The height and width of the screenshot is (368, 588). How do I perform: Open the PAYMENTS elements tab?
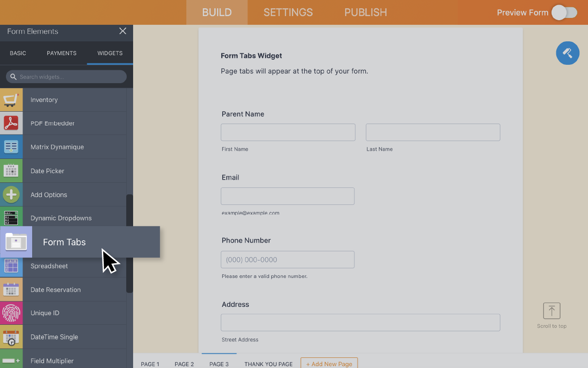pyautogui.click(x=61, y=53)
